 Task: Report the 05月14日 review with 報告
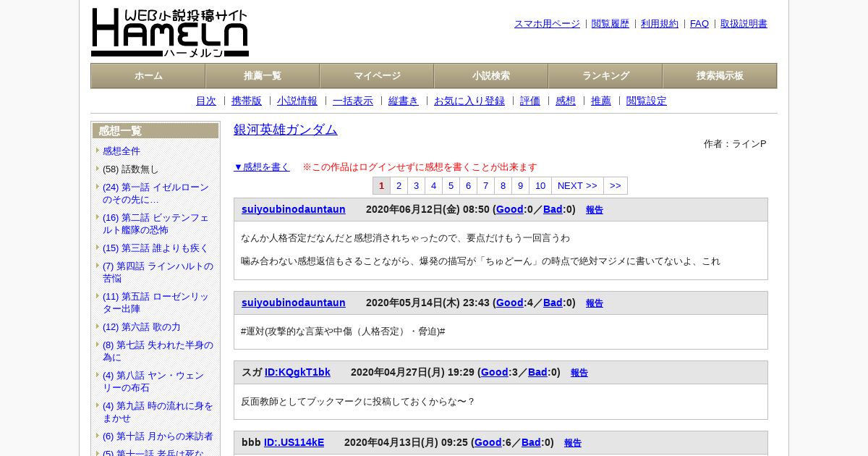595,303
